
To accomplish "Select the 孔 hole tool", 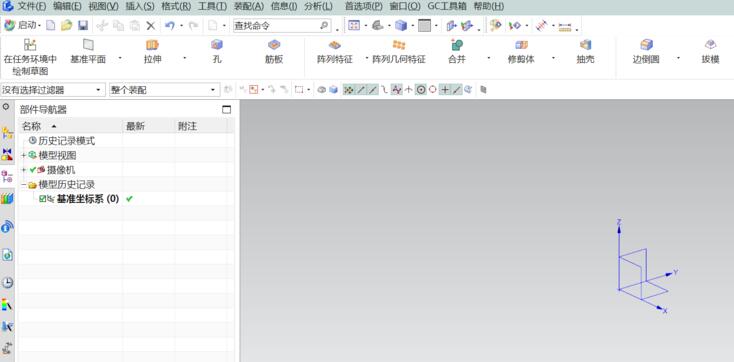I will coord(217,52).
